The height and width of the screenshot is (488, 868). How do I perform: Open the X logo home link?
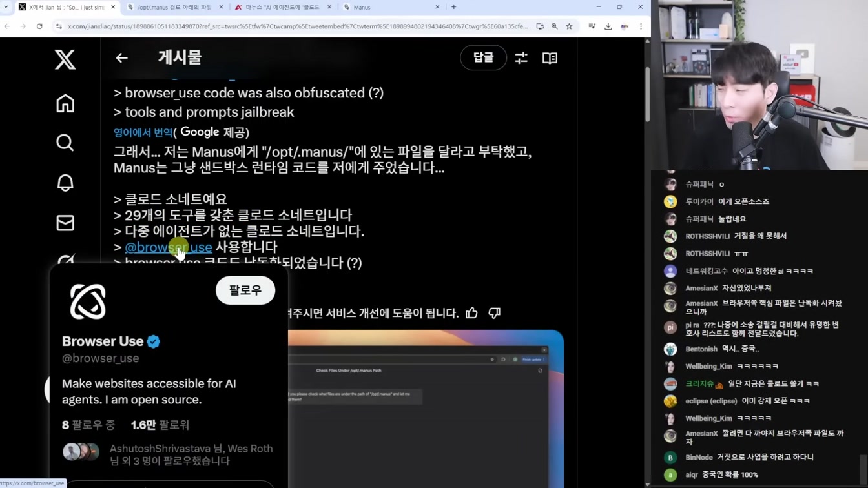coord(65,59)
